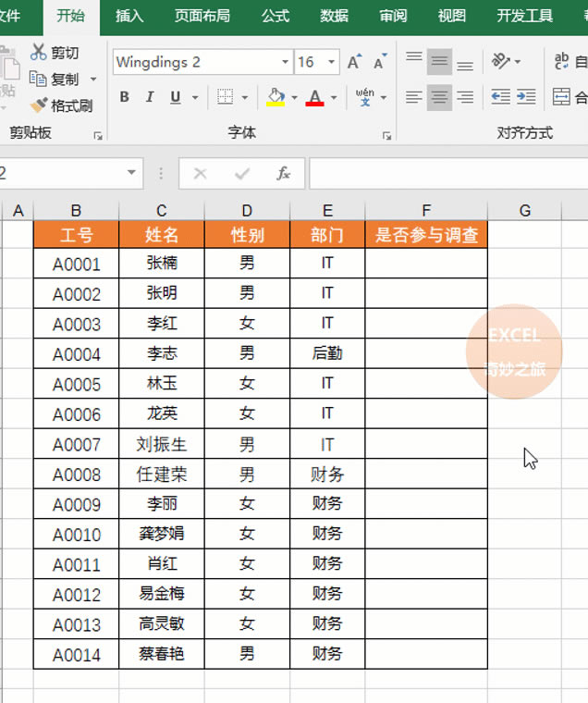Screen dimensions: 588x703
Task: Select column F header
Action: point(426,210)
